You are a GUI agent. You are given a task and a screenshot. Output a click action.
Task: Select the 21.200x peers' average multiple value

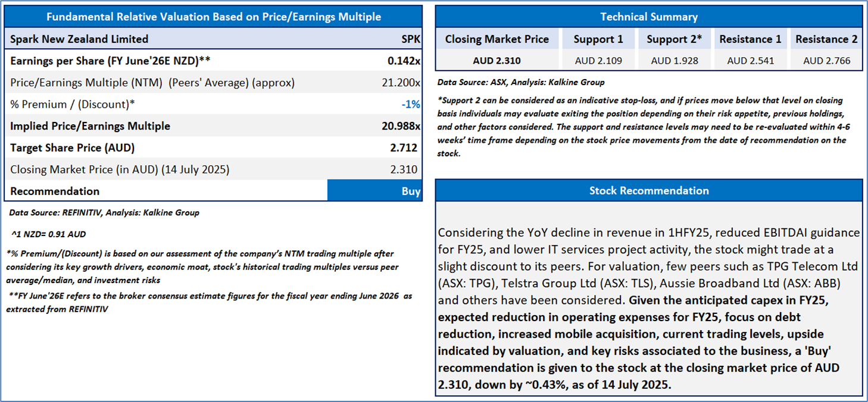tap(401, 83)
